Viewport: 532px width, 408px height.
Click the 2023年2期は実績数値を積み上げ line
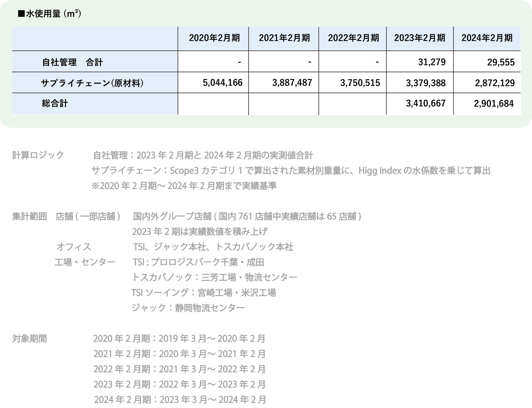tap(200, 232)
